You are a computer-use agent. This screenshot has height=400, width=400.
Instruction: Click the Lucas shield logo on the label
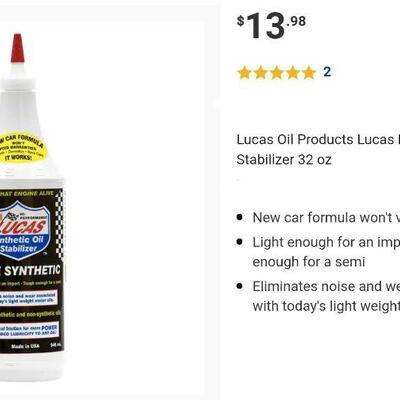(x=24, y=230)
